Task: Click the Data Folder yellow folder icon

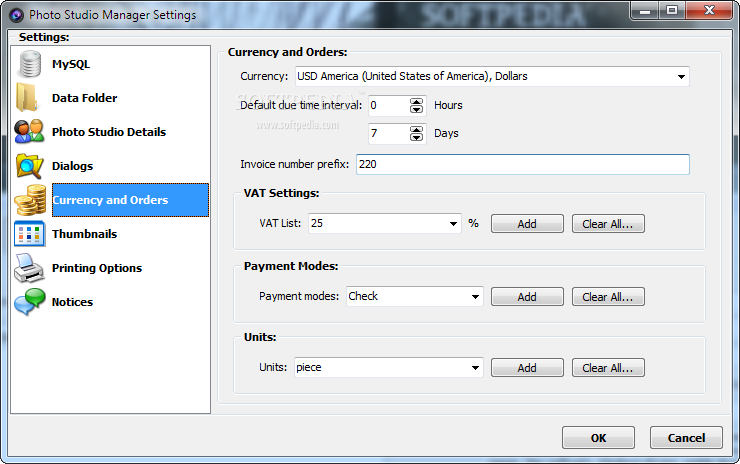Action: coord(26,97)
